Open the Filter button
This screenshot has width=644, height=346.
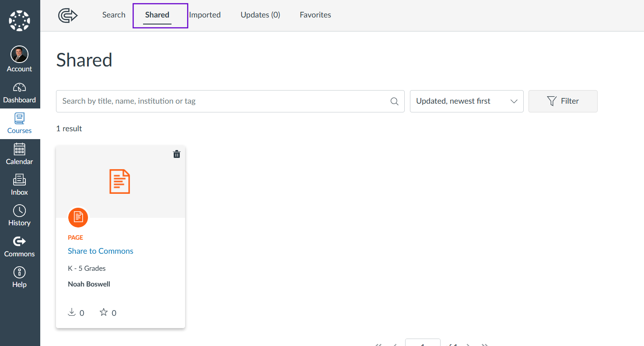click(x=563, y=101)
